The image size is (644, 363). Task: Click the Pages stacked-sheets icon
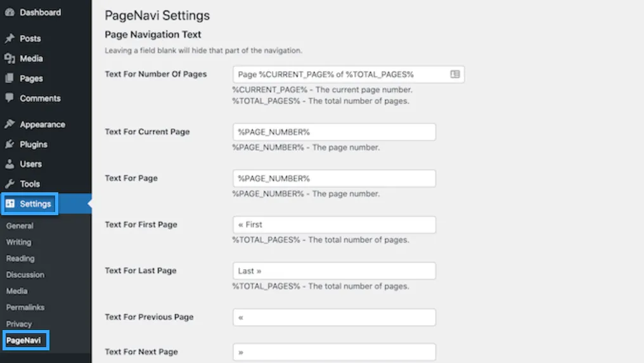point(10,78)
